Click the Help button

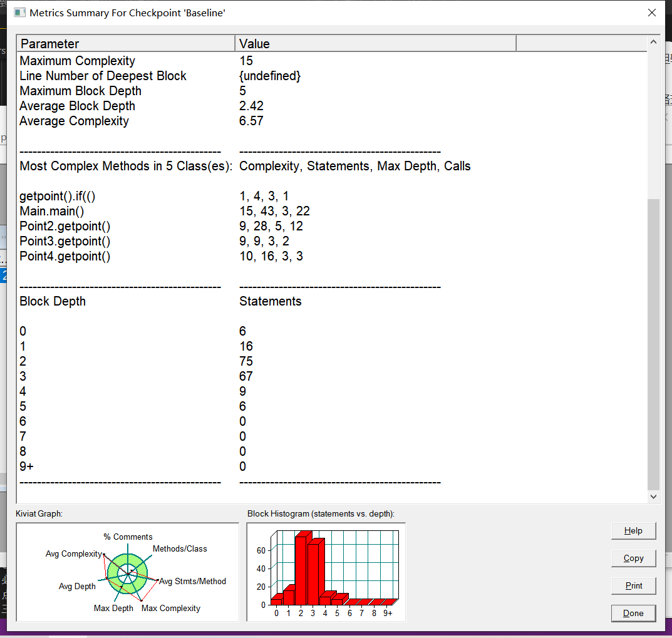[633, 531]
